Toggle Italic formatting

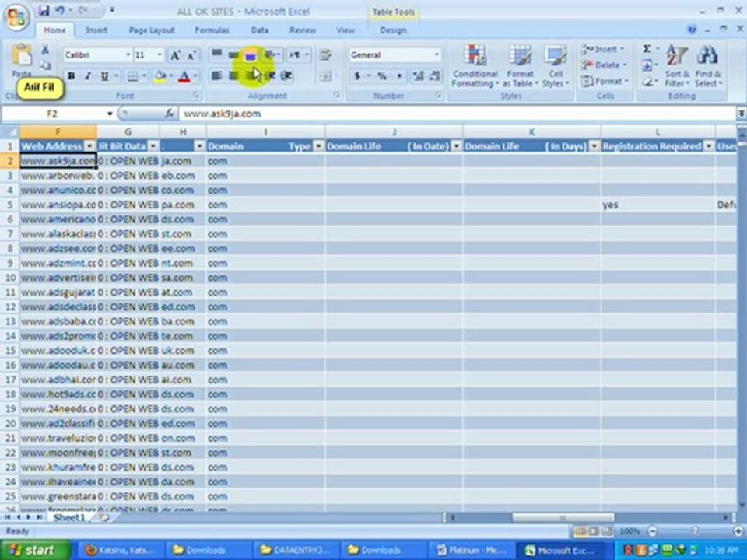pos(88,75)
